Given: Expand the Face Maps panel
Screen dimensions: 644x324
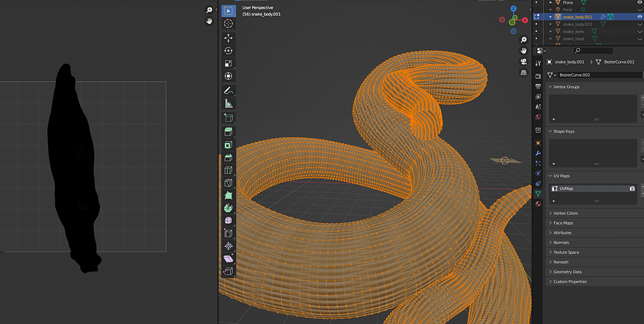Looking at the screenshot, I should pyautogui.click(x=550, y=223).
